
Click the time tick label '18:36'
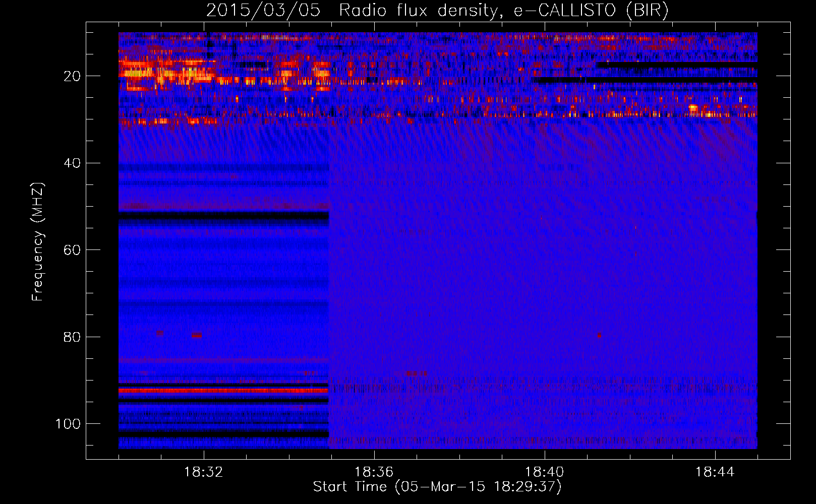374,472
